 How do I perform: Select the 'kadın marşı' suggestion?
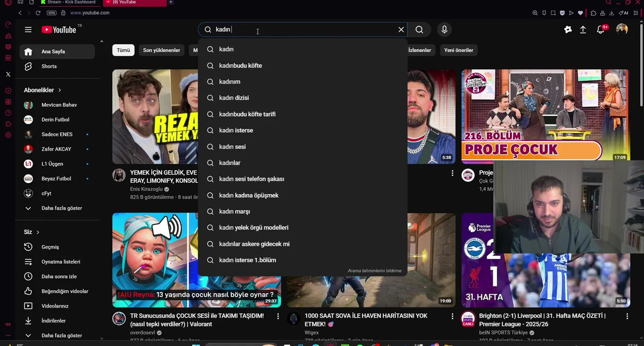303,211
